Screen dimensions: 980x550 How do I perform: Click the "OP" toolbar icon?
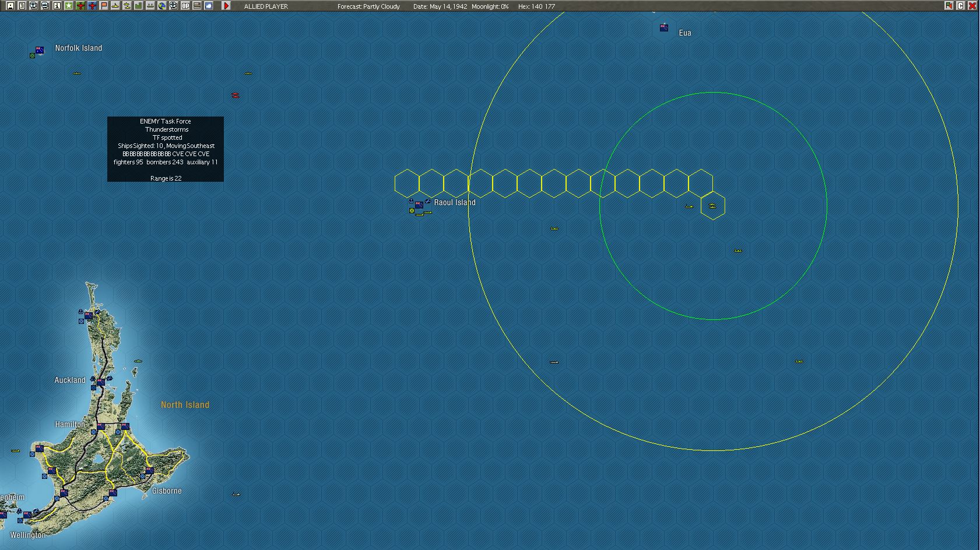point(185,6)
